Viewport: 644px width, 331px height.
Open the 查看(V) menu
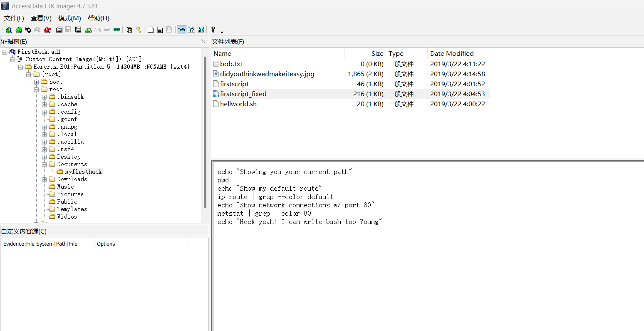tap(41, 18)
